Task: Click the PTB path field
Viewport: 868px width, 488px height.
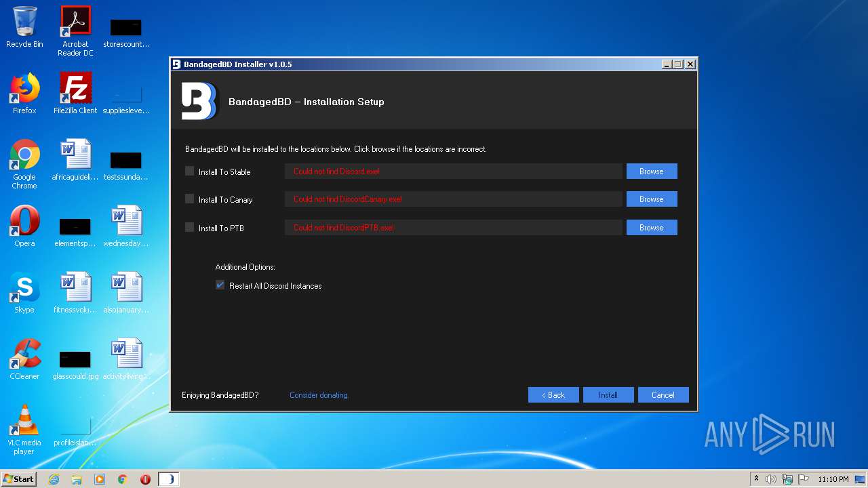Action: tap(453, 228)
